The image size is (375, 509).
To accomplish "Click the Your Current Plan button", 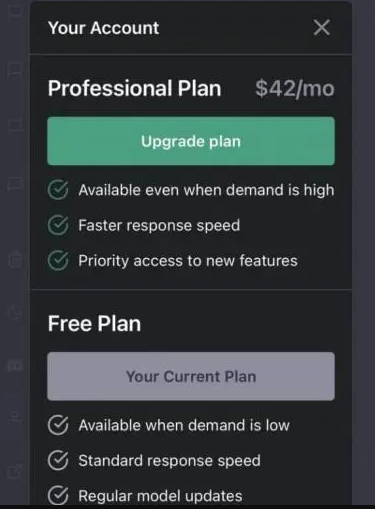I will (x=191, y=376).
